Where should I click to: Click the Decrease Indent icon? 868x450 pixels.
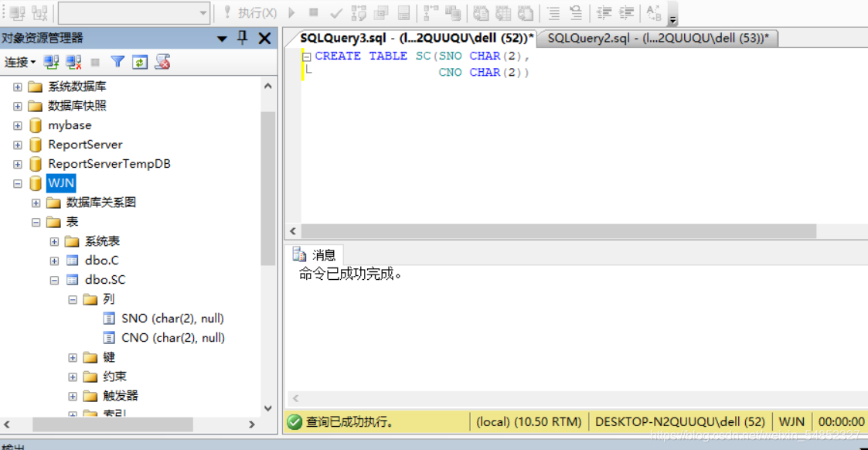(x=604, y=12)
